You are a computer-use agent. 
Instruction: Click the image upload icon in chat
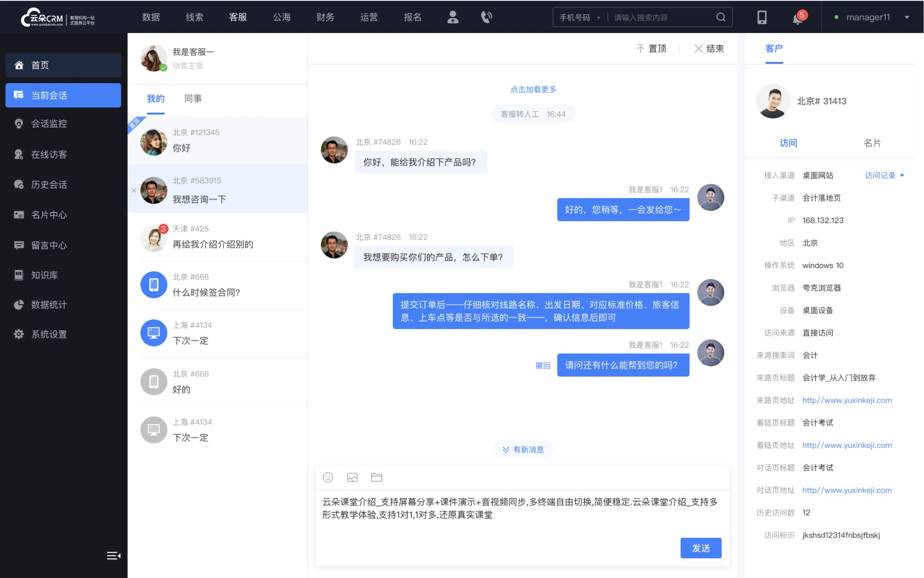[352, 478]
